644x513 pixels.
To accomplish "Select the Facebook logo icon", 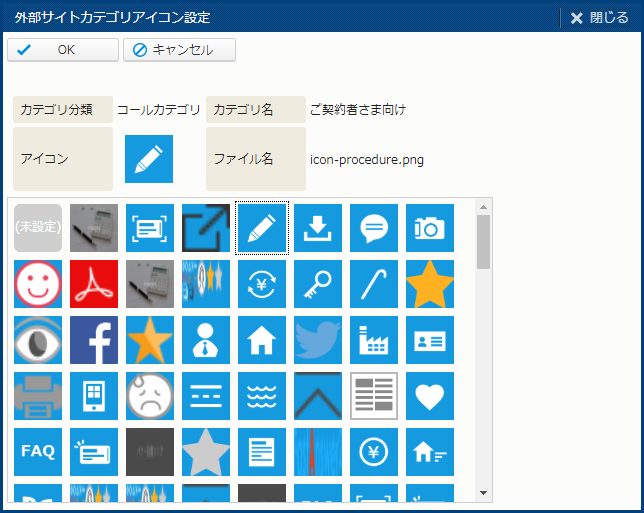I will pos(94,340).
